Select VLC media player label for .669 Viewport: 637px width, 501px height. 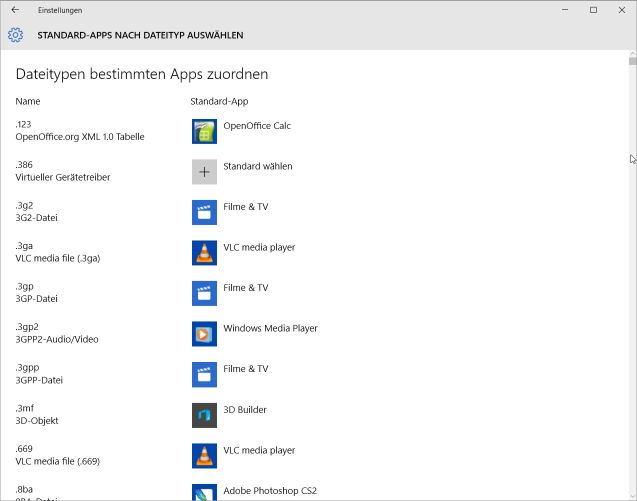[259, 450]
